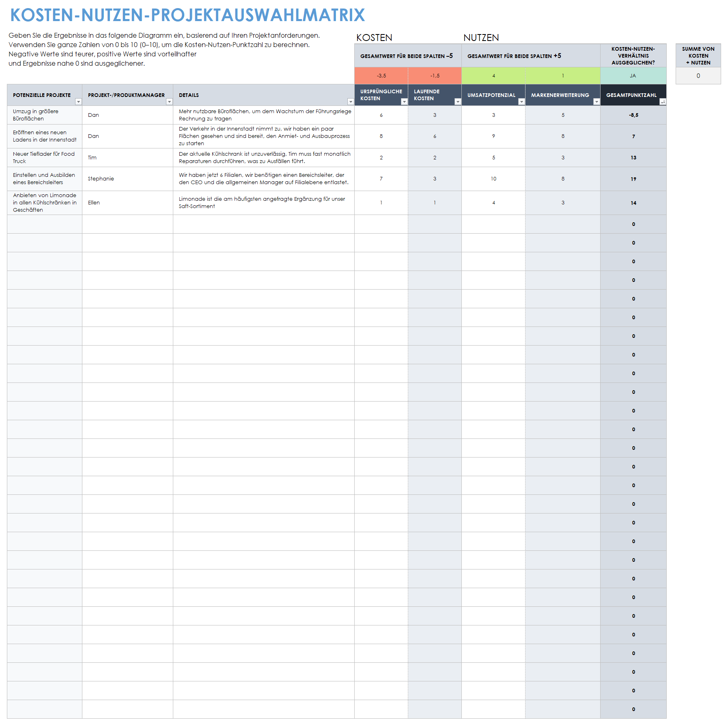
Task: Click green cell showing value 4
Action: pyautogui.click(x=493, y=76)
